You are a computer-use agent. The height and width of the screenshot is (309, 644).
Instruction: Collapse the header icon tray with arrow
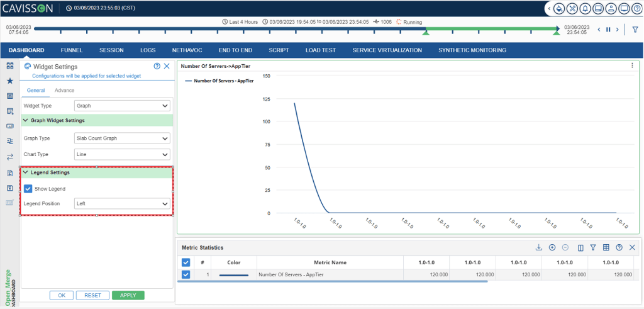click(549, 8)
